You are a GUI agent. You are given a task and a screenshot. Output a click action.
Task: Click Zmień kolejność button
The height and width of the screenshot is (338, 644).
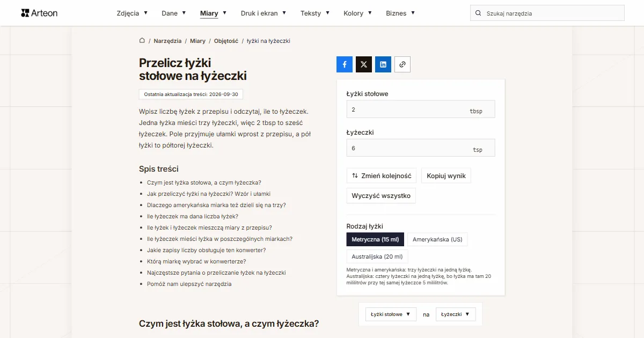[x=382, y=176]
